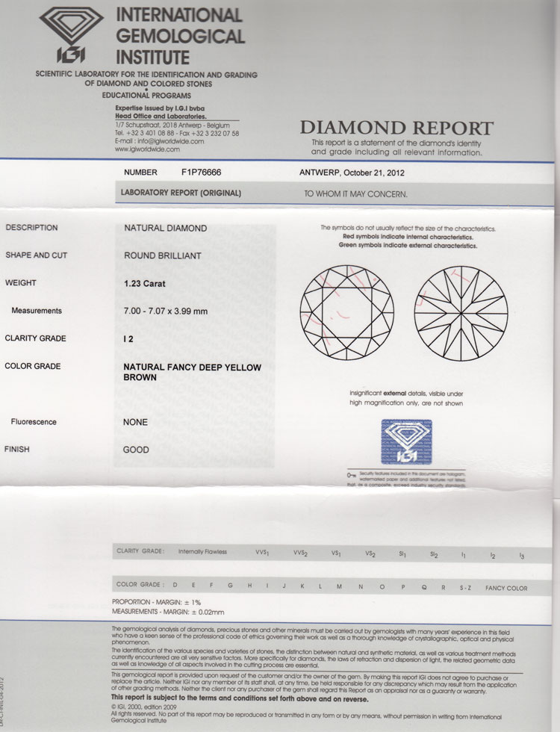560x732 pixels.
Task: Click the EDUCATIONAL PROGRAMS line
Action: 146,96
